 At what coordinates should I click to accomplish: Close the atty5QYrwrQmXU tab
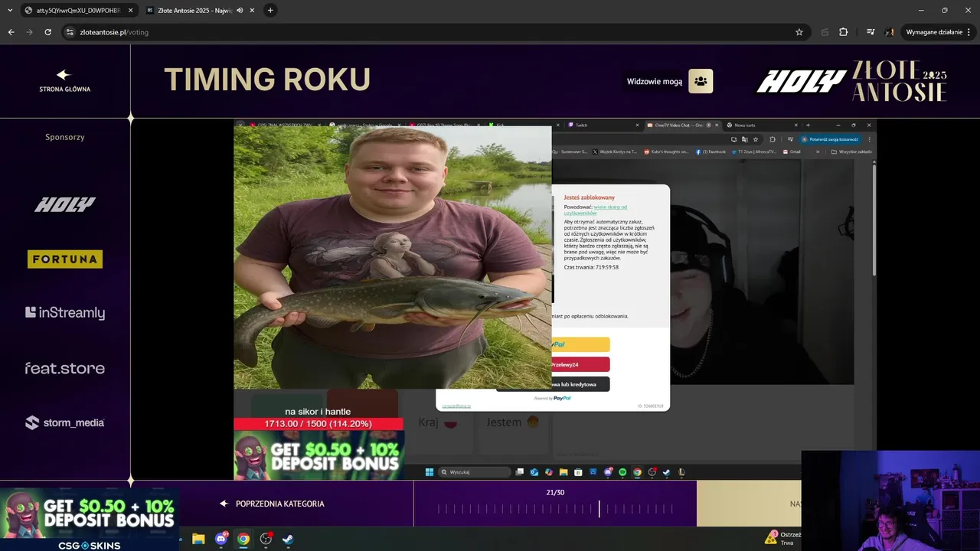click(x=129, y=10)
